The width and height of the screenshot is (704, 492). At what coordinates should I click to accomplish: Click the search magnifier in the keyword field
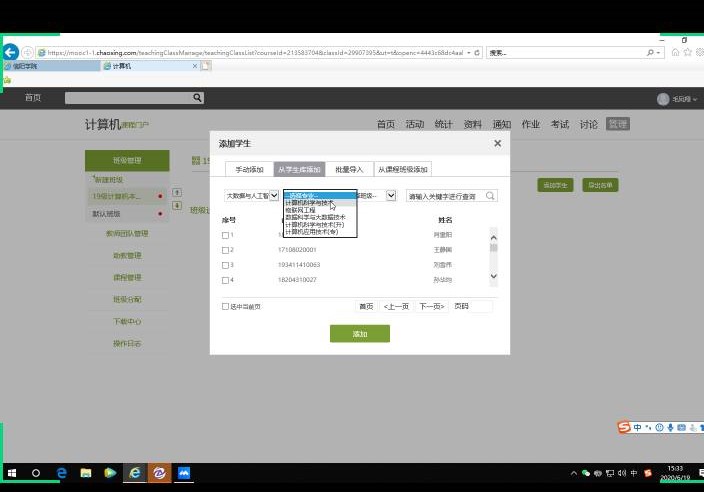click(490, 196)
